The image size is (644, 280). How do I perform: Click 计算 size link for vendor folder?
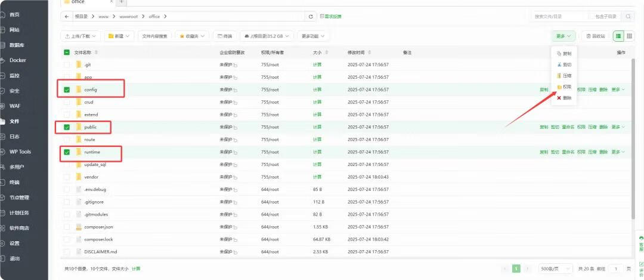tap(317, 177)
